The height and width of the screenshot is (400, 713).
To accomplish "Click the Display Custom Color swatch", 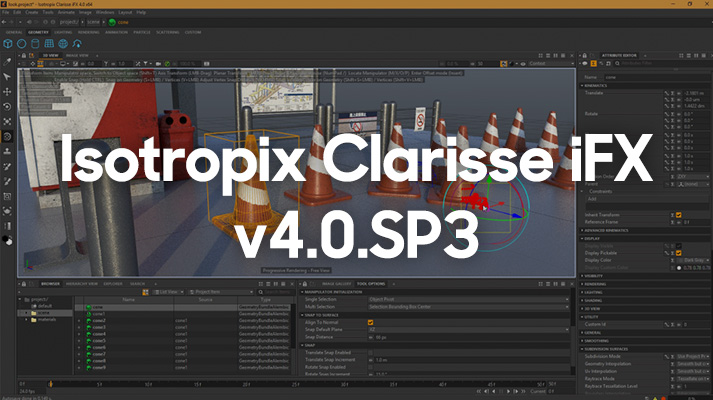I will pos(679,268).
